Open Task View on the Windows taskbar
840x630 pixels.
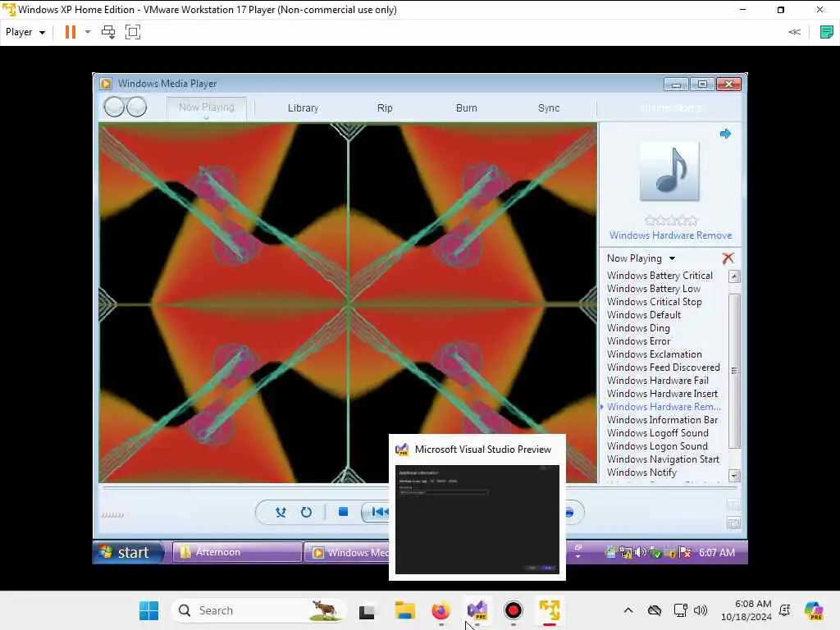(367, 610)
